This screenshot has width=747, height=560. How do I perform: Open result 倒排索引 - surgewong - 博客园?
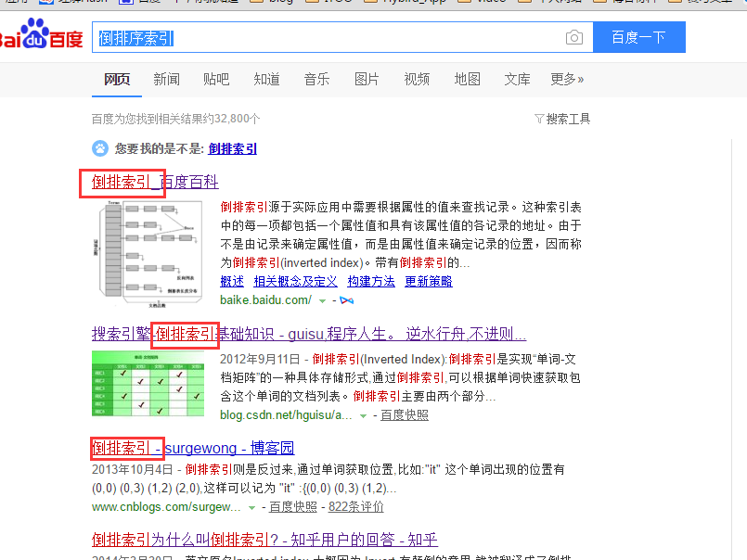pos(193,448)
